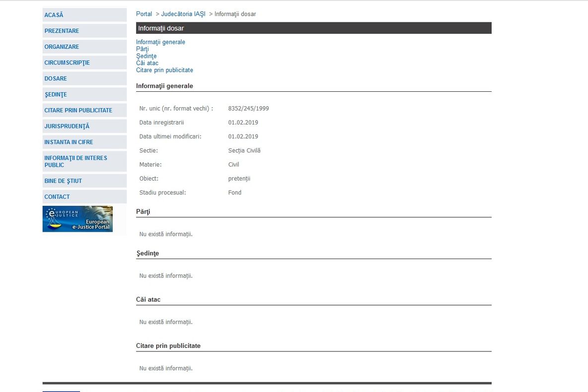This screenshot has width=588, height=392.
Task: Open the PREZENTARE menu item
Action: coord(62,31)
